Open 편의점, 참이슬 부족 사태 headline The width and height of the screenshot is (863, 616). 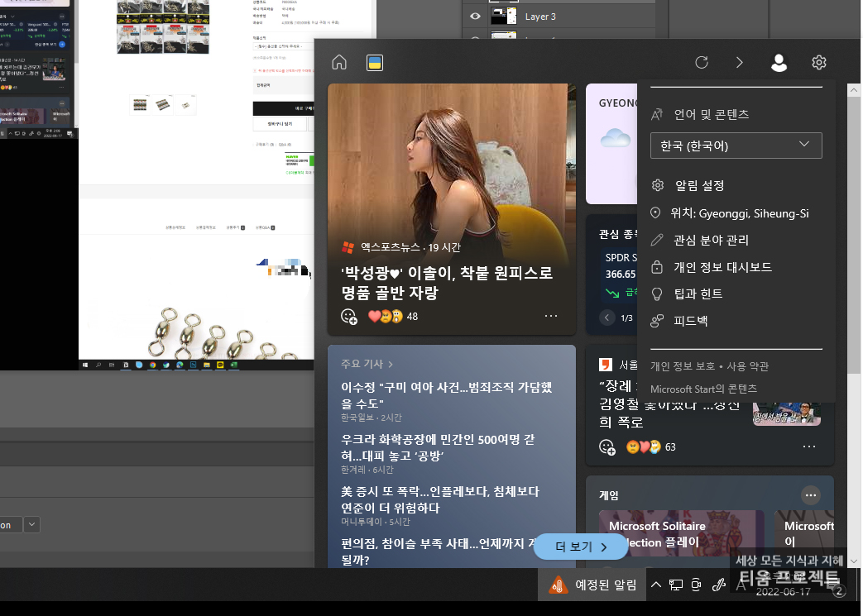(439, 552)
